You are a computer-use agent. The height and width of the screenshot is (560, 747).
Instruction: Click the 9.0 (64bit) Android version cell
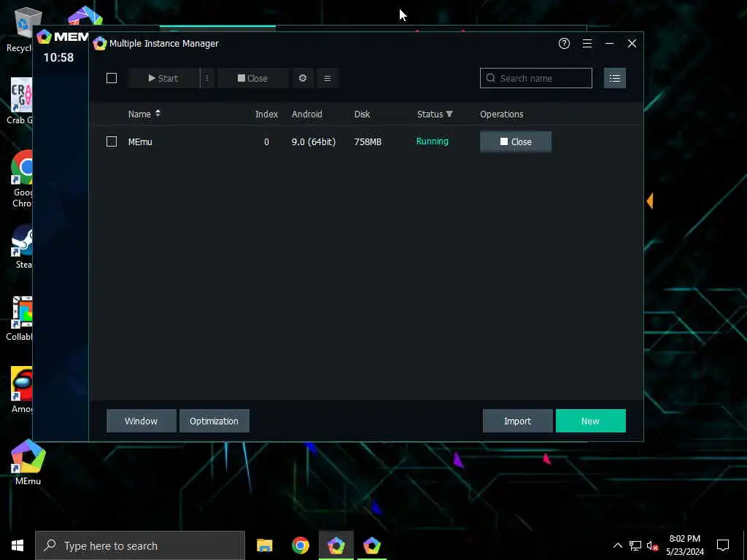coord(314,142)
